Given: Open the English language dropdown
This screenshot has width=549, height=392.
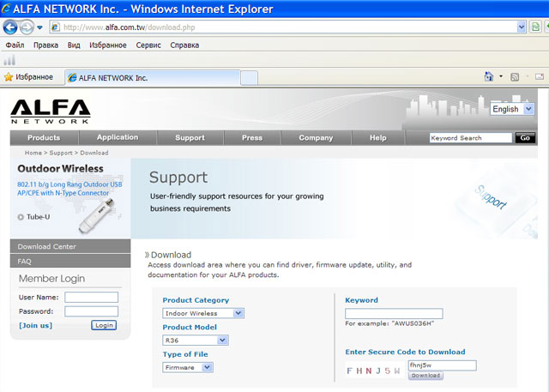Looking at the screenshot, I should point(512,109).
